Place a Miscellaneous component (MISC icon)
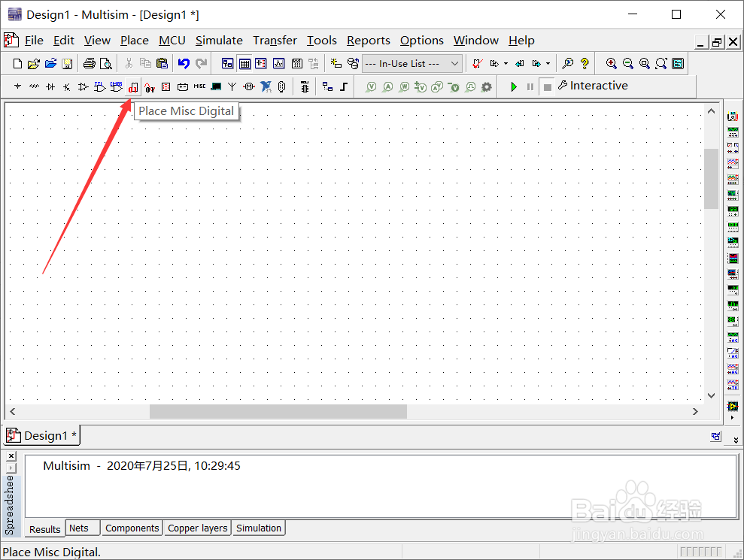 point(200,86)
